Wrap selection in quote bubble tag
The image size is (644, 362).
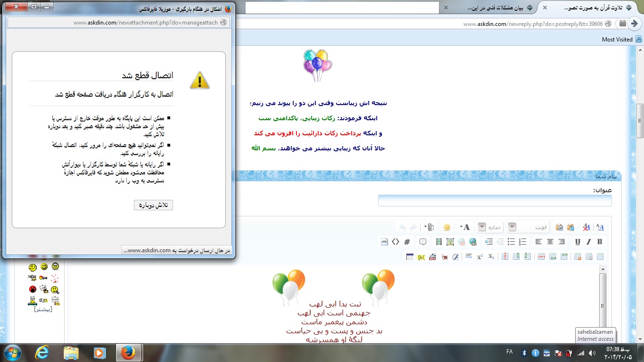[423, 242]
